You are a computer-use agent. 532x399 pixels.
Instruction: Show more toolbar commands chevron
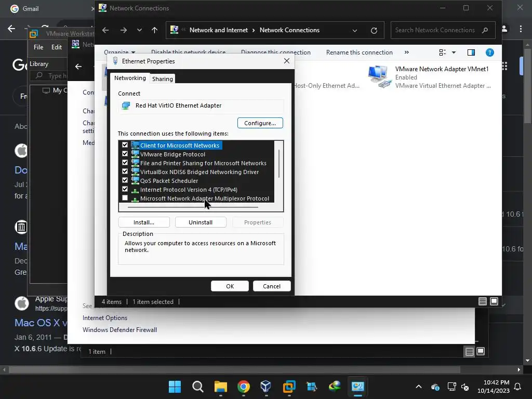coord(406,52)
